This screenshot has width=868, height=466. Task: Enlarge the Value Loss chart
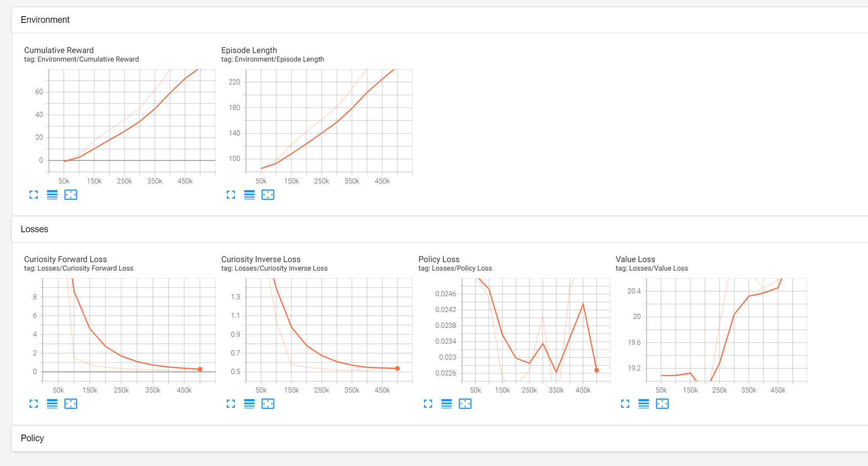[x=625, y=404]
